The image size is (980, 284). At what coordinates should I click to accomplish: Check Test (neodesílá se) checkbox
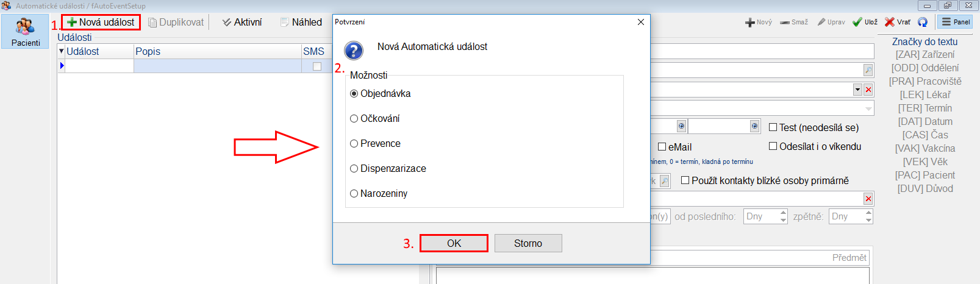coord(773,127)
